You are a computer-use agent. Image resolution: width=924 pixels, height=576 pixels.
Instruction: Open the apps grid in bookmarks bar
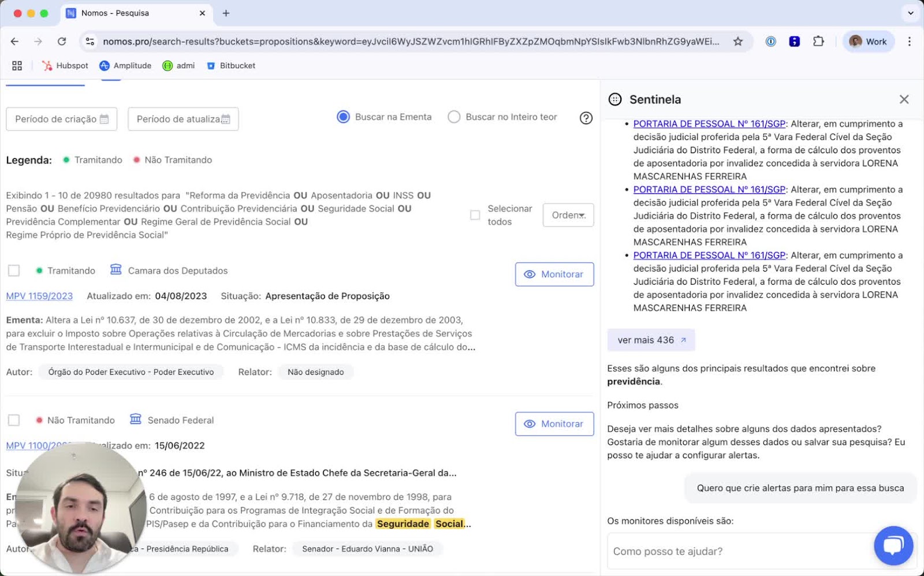pos(17,66)
